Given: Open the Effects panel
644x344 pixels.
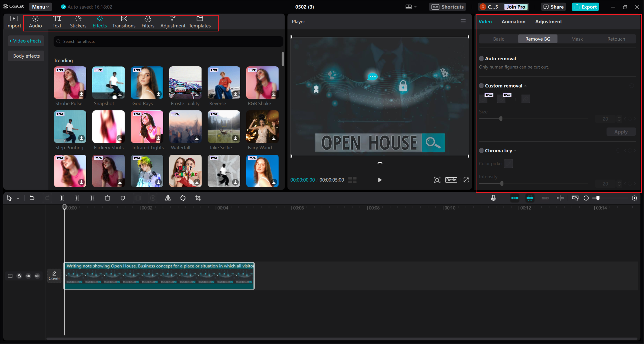Looking at the screenshot, I should click(x=100, y=22).
